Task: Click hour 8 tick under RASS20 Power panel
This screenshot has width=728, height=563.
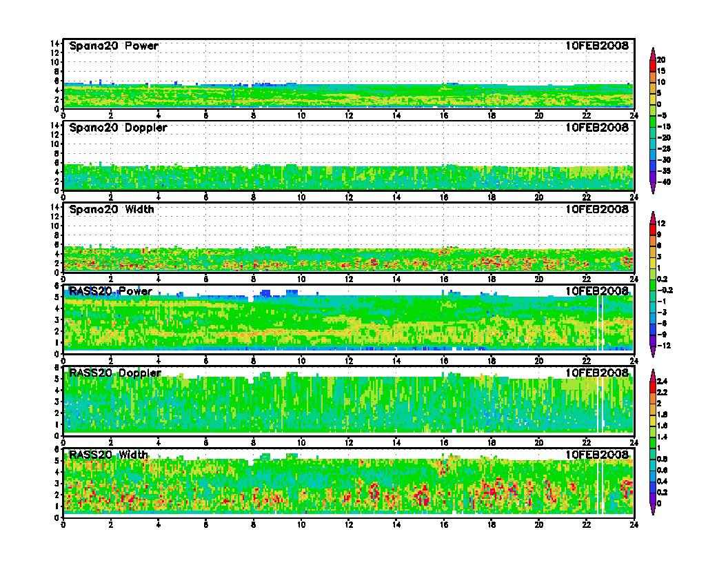Action: click(254, 361)
